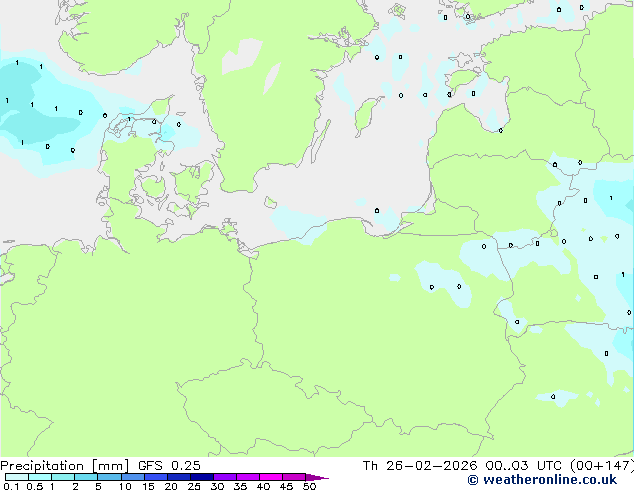Pick the 15–20 mm legend swatch

click(x=156, y=477)
